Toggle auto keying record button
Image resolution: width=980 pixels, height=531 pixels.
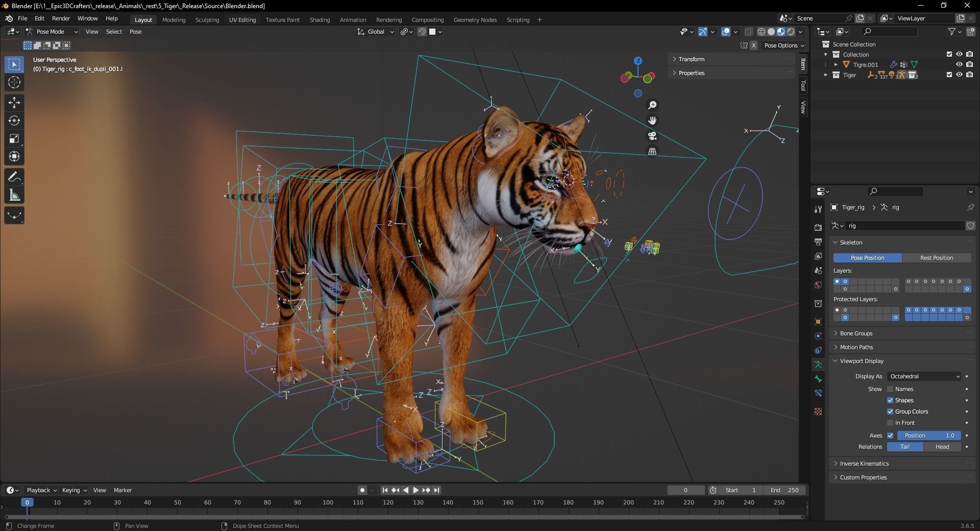click(362, 490)
